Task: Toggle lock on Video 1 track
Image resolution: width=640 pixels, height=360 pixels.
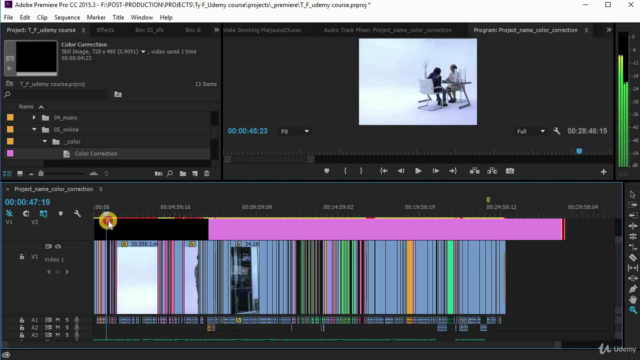Action: [x=22, y=257]
